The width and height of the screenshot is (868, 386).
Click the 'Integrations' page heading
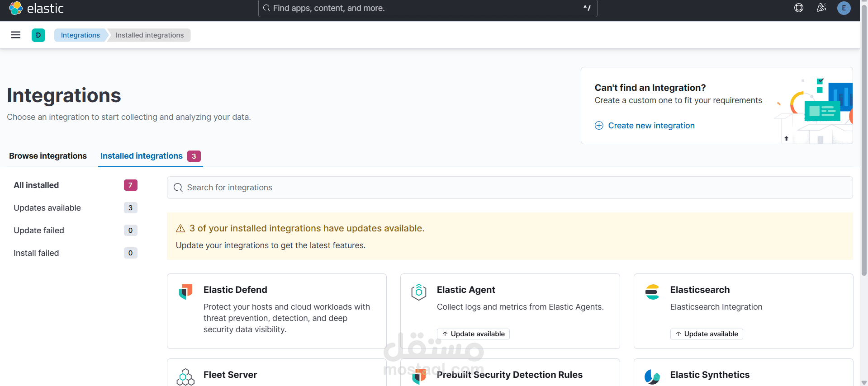pyautogui.click(x=64, y=95)
